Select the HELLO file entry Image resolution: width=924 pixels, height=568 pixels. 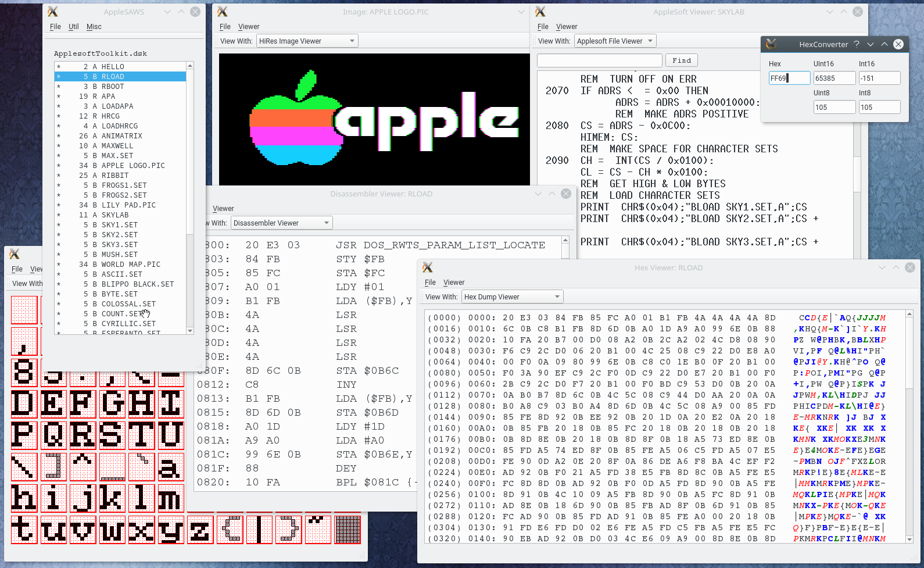120,67
